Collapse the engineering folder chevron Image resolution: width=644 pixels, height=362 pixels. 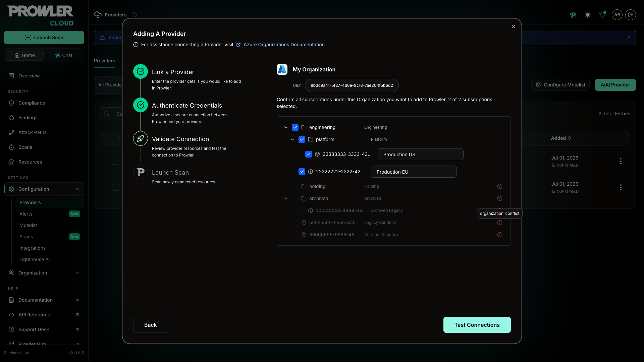286,127
